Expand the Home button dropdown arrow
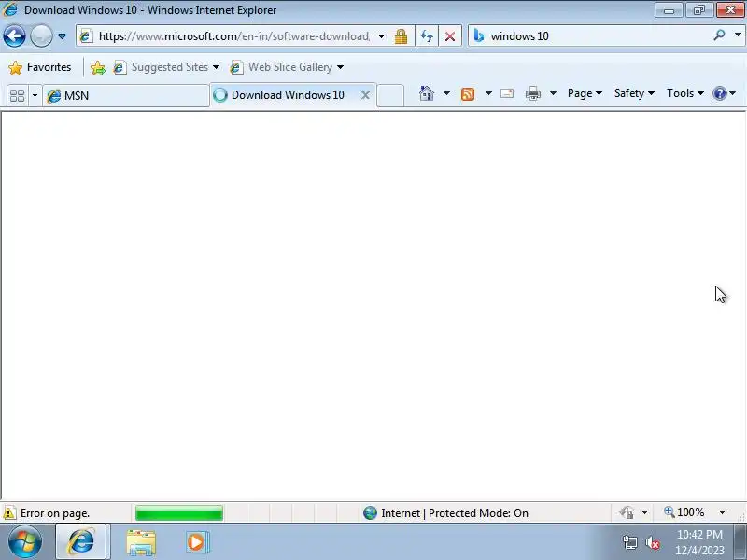Screen dimensions: 747x560 (x=446, y=93)
